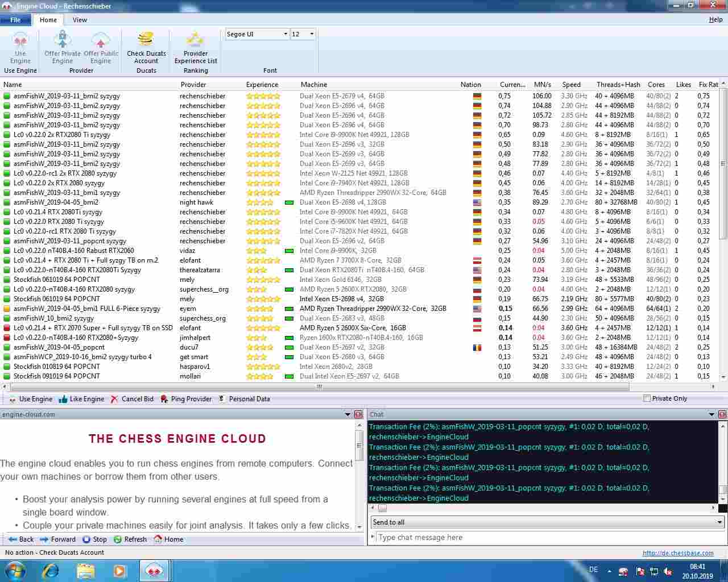Click the taskbar clock
728x582 pixels.
[697, 571]
